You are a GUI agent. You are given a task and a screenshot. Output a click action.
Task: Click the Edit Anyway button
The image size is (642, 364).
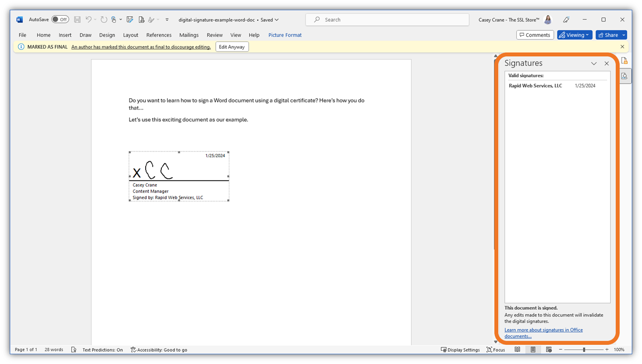[232, 46]
